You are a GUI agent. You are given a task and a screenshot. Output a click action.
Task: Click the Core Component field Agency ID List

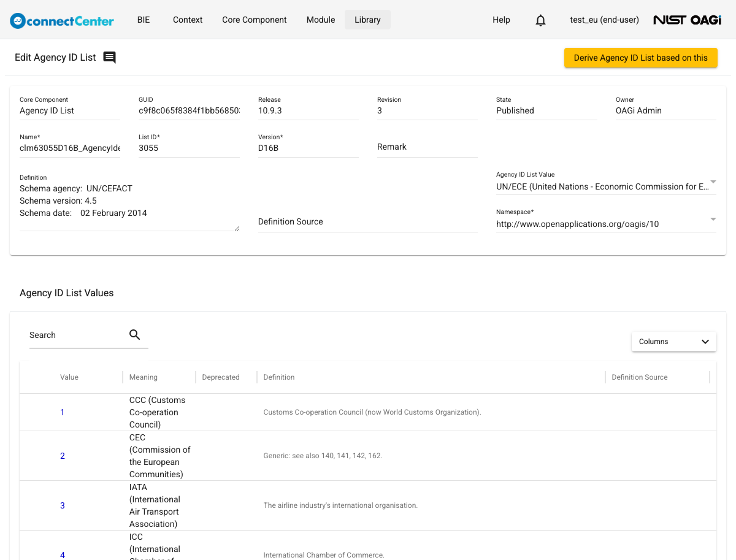(x=70, y=110)
